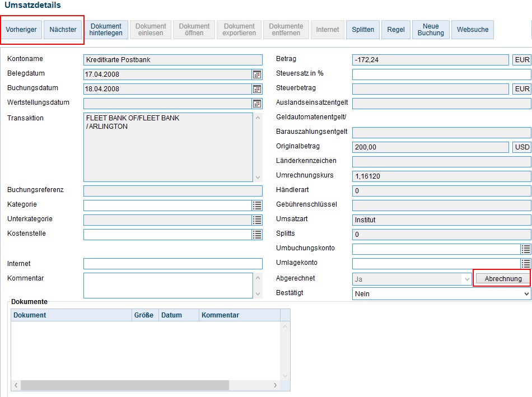Open the Buchungsdatum calendar picker
This screenshot has height=397, width=532.
tap(257, 89)
